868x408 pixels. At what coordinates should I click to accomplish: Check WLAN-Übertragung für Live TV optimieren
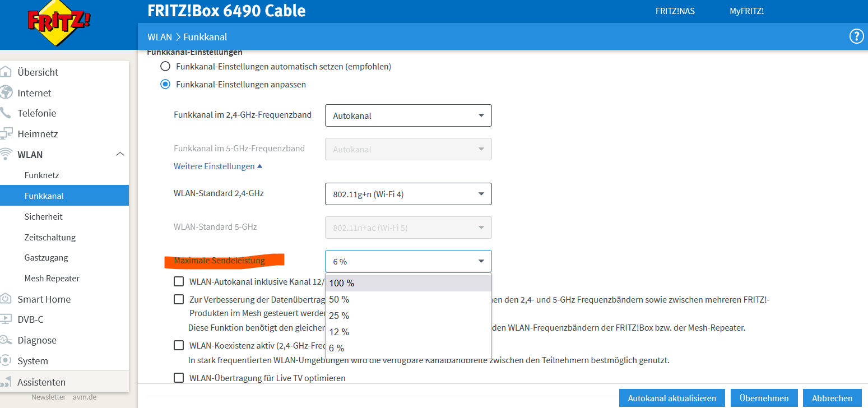[179, 378]
